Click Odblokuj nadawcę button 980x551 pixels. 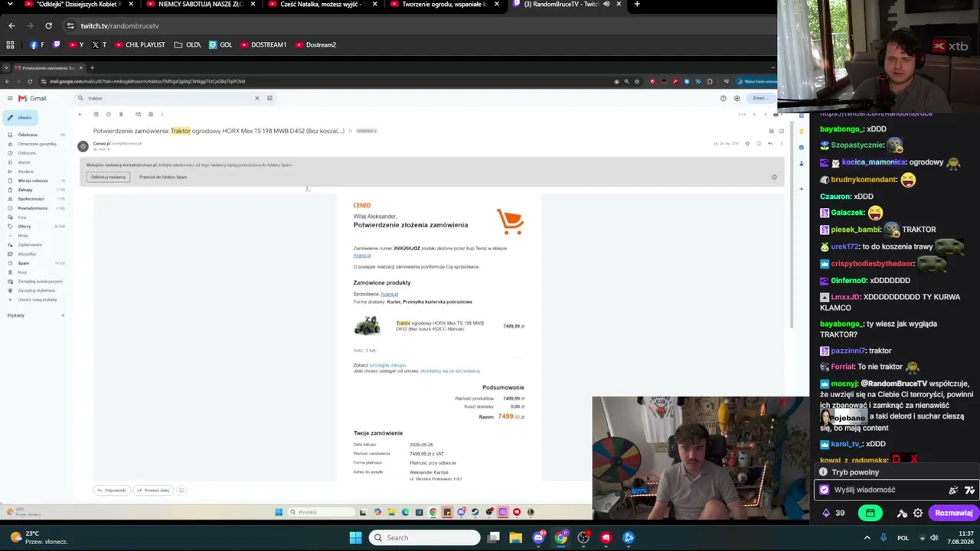108,177
